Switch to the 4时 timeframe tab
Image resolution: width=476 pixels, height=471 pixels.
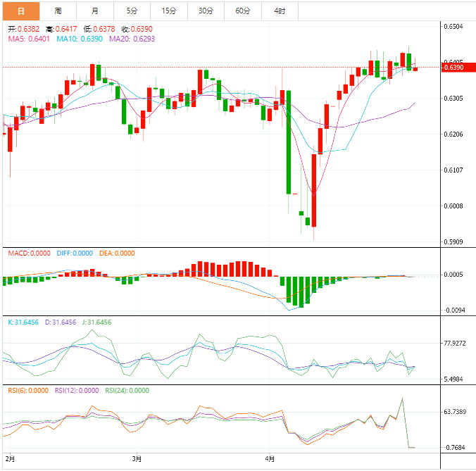(280, 11)
